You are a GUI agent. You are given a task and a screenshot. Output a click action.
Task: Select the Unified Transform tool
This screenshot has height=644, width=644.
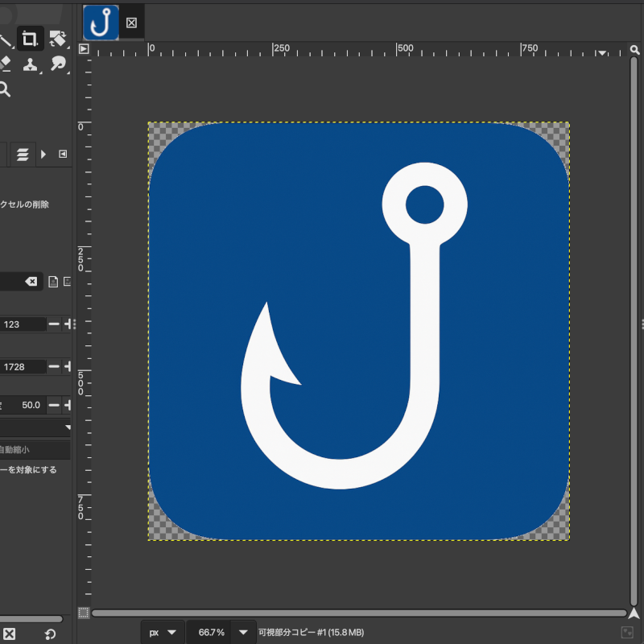click(x=57, y=39)
